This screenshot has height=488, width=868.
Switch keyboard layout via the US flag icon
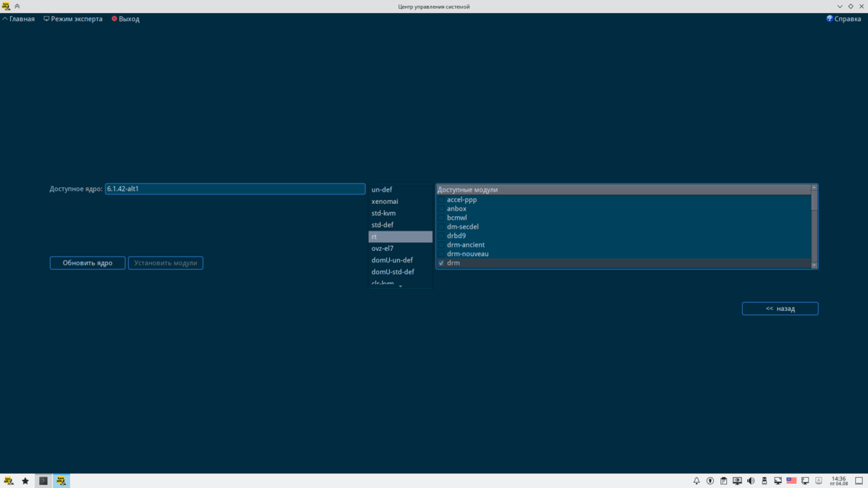[791, 480]
